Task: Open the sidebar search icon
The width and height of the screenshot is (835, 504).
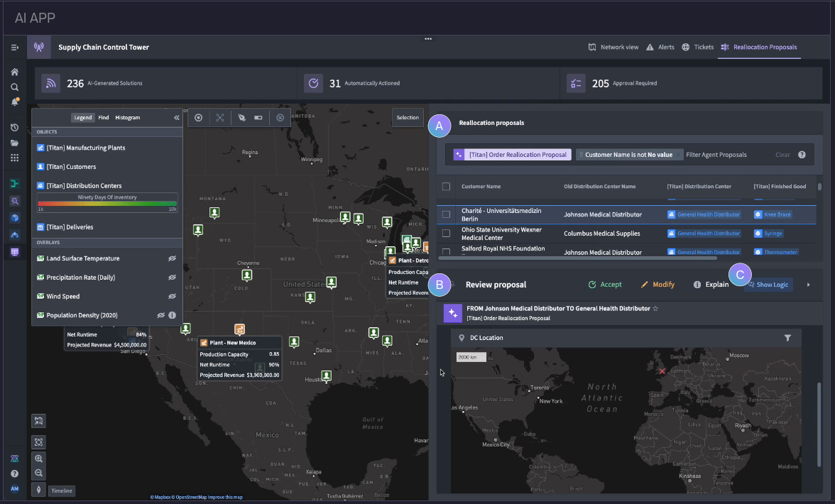Action: [14, 87]
